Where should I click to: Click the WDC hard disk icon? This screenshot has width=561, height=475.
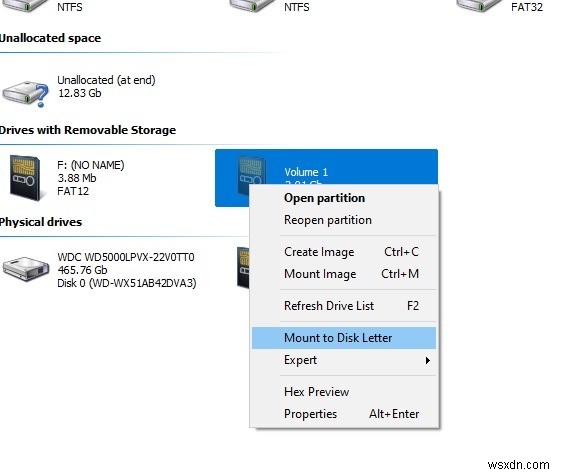(26, 269)
